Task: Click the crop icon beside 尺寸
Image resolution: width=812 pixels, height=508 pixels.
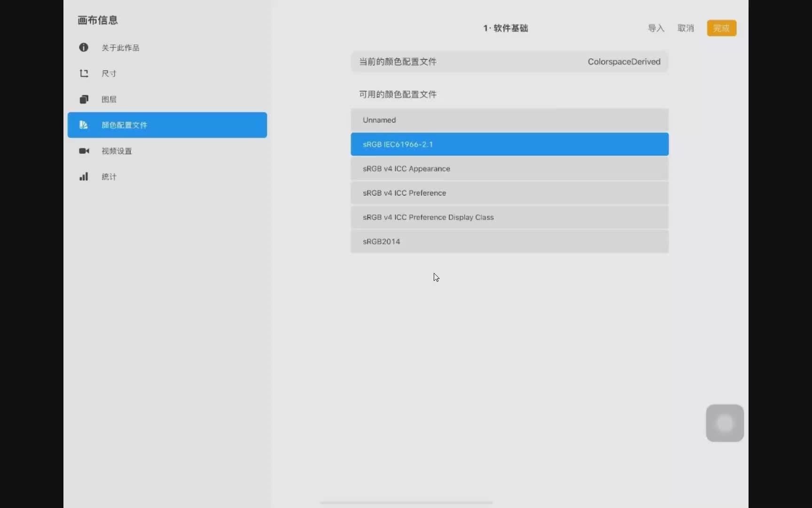Action: (84, 73)
